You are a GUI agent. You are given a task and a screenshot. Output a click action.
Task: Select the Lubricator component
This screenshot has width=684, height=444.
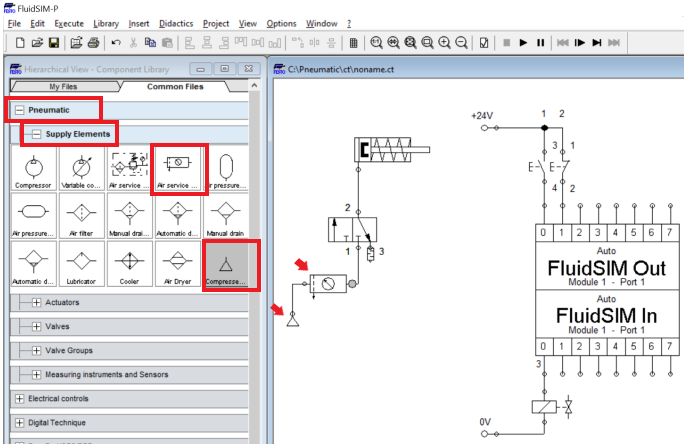click(82, 265)
